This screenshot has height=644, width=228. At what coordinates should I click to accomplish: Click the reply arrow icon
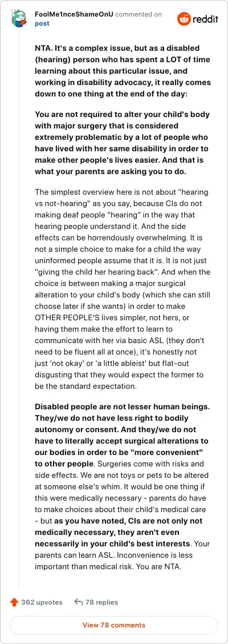(78, 602)
